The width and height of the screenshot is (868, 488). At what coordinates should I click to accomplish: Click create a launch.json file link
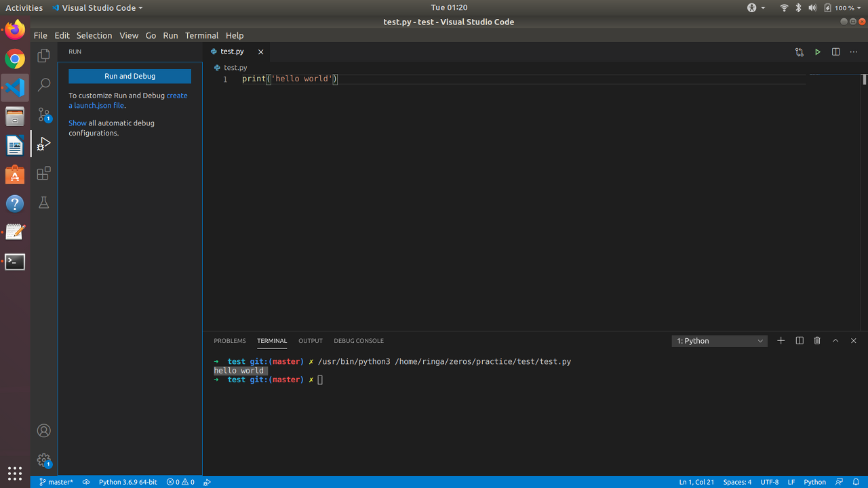pyautogui.click(x=128, y=100)
